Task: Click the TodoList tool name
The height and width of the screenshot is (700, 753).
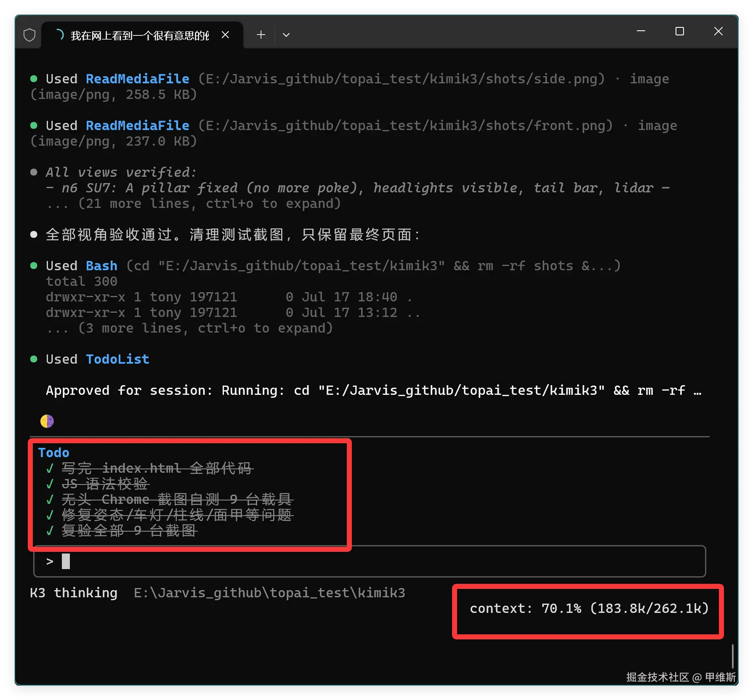Action: (x=117, y=359)
